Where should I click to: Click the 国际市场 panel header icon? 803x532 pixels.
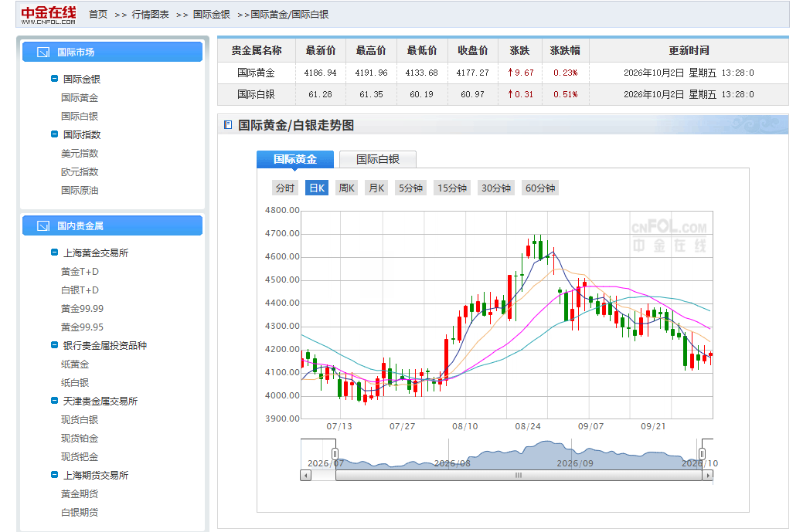coord(43,53)
